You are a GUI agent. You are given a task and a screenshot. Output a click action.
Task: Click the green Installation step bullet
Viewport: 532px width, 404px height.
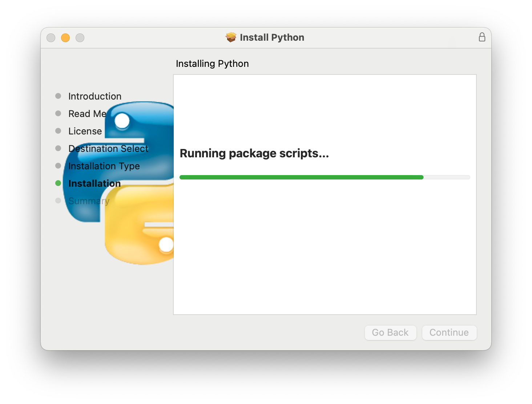tap(58, 183)
